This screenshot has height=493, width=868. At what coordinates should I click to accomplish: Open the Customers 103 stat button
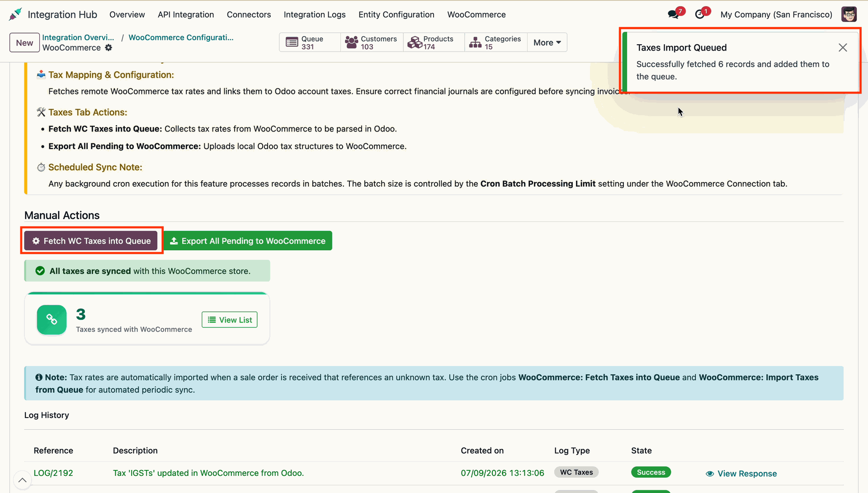(371, 42)
